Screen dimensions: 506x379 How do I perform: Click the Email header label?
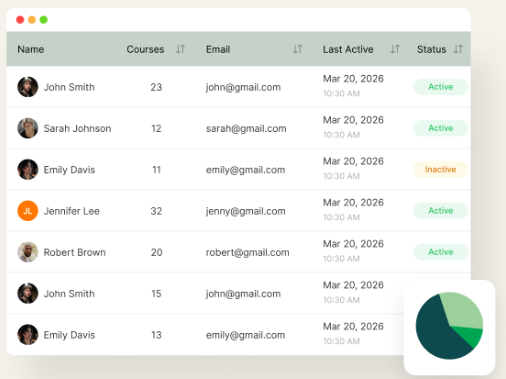(x=218, y=49)
